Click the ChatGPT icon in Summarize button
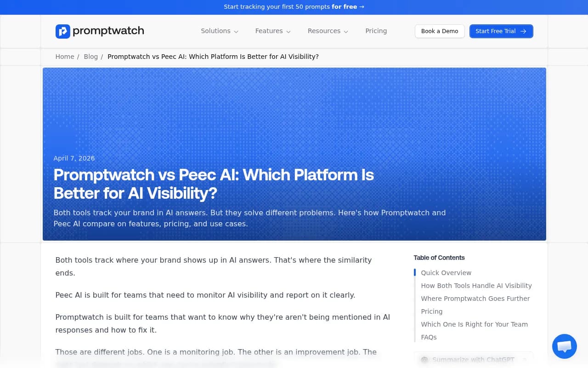The width and height of the screenshot is (588, 368). [424, 360]
